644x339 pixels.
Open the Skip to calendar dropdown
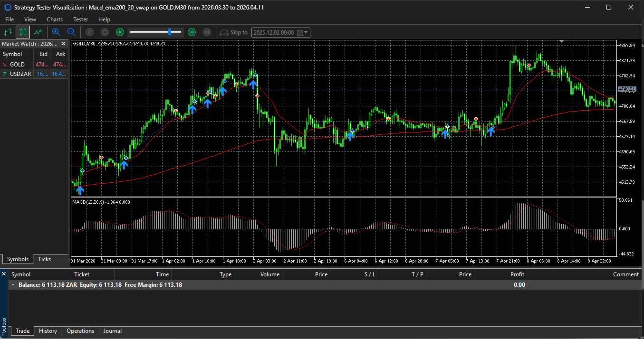(303, 32)
